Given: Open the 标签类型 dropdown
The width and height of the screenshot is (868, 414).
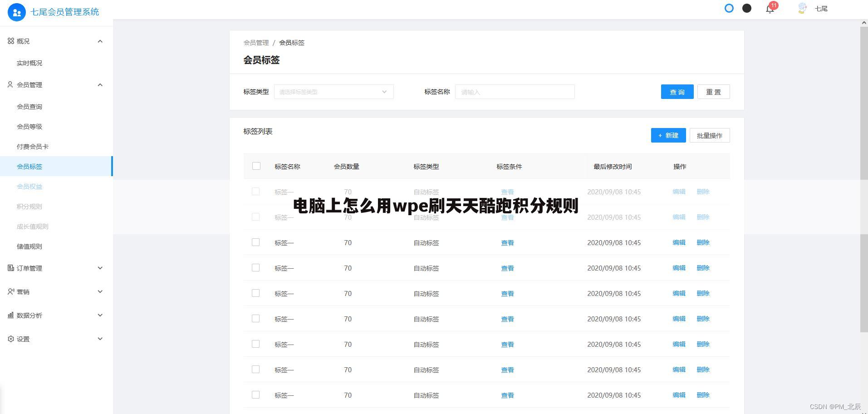Looking at the screenshot, I should 333,92.
